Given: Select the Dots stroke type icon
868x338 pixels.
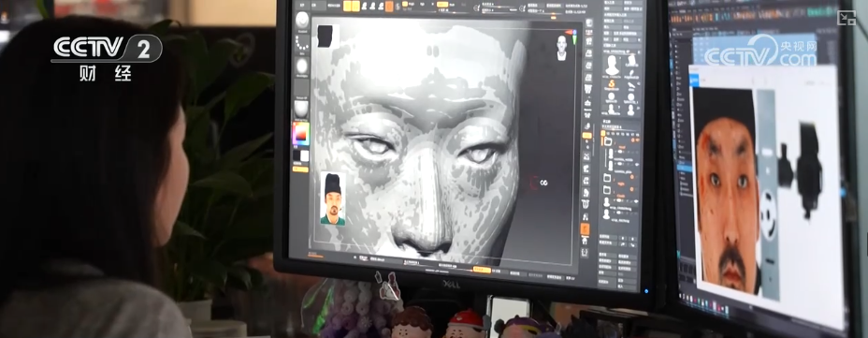Looking at the screenshot, I should [302, 44].
